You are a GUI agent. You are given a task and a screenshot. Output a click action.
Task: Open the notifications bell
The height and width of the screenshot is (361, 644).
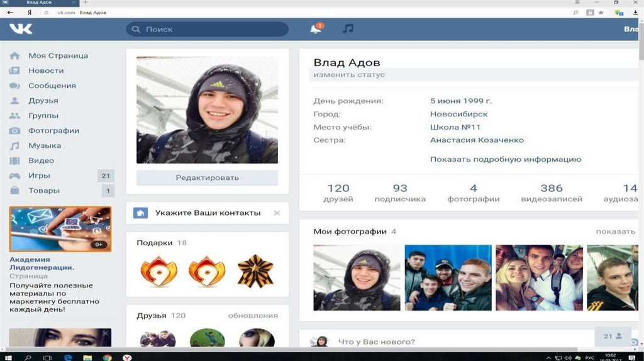point(315,29)
